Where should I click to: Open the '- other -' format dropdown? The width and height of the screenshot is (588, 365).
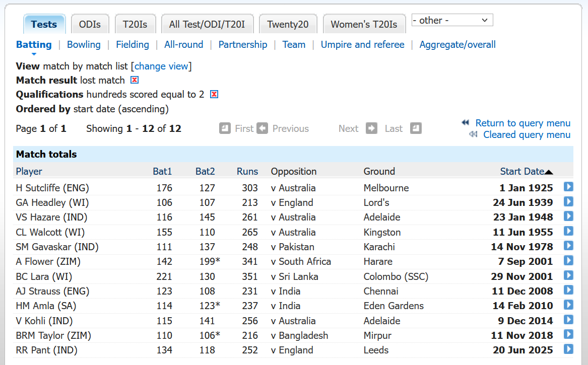point(452,20)
